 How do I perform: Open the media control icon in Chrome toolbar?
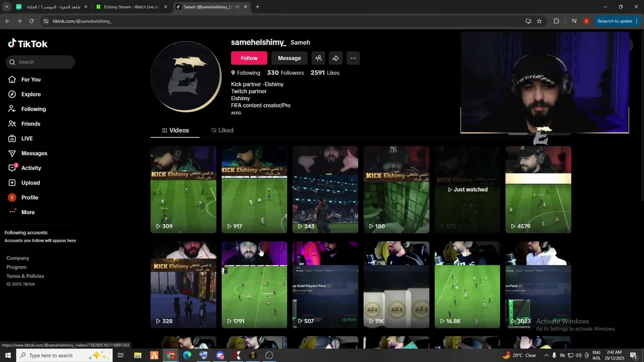click(574, 21)
